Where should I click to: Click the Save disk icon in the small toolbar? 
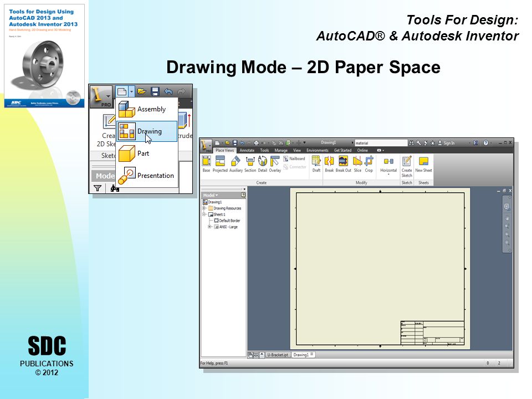(x=155, y=91)
